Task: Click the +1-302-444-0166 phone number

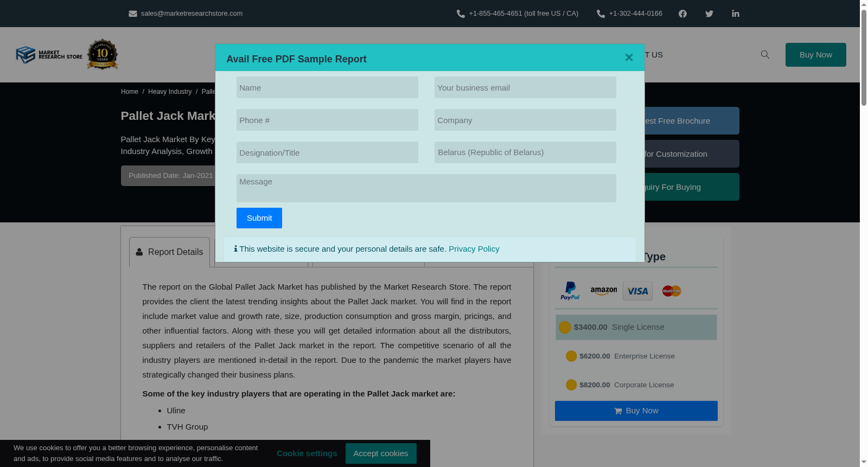Action: click(x=635, y=14)
